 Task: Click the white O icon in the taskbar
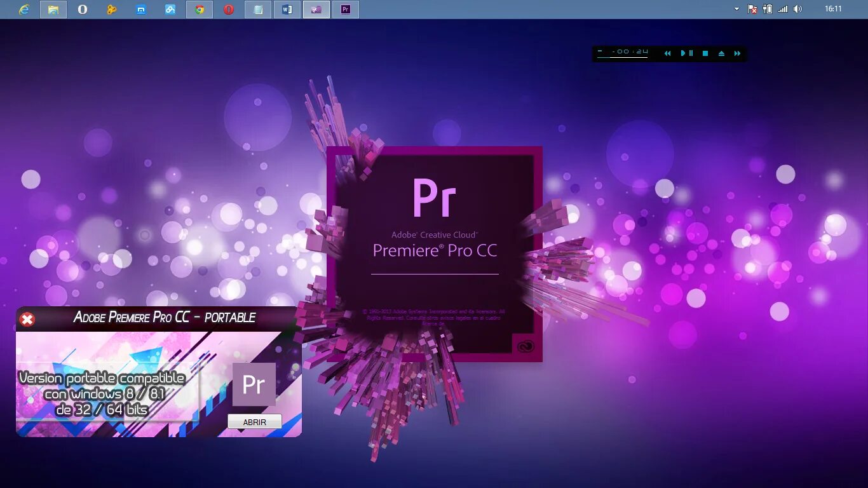(83, 10)
